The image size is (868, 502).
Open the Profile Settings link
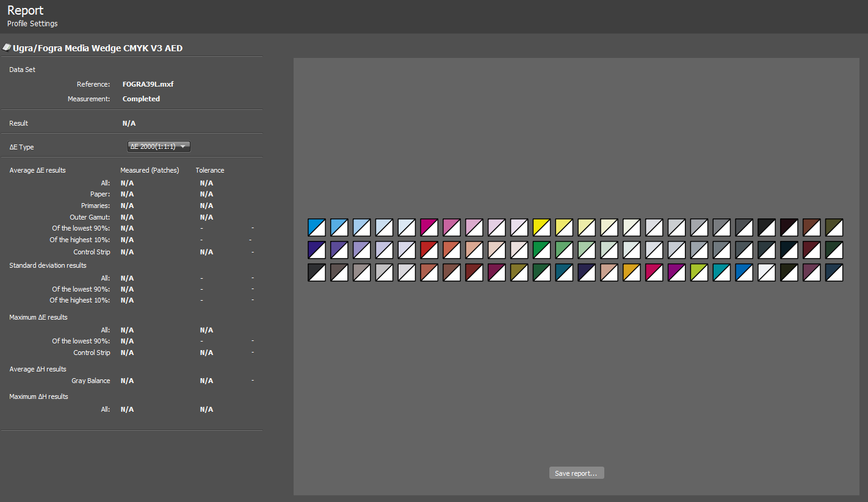point(32,24)
